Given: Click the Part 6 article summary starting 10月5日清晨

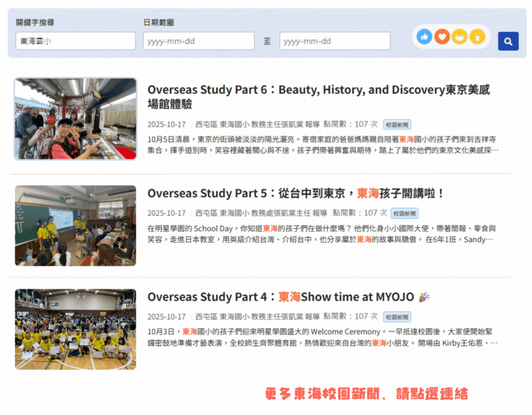Looking at the screenshot, I should (323, 145).
